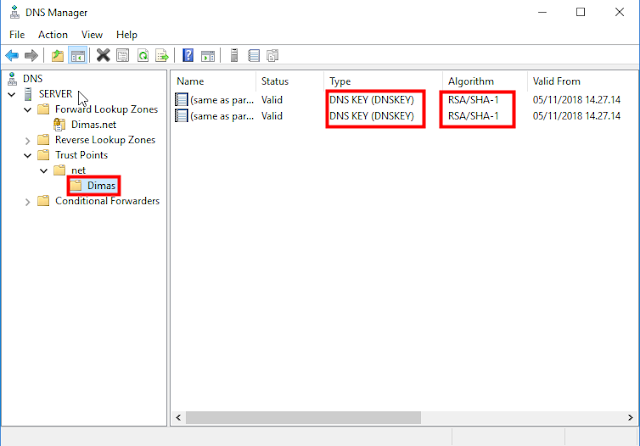The image size is (640, 446).
Task: Click the first record's "(same as par..." name
Action: [222, 100]
